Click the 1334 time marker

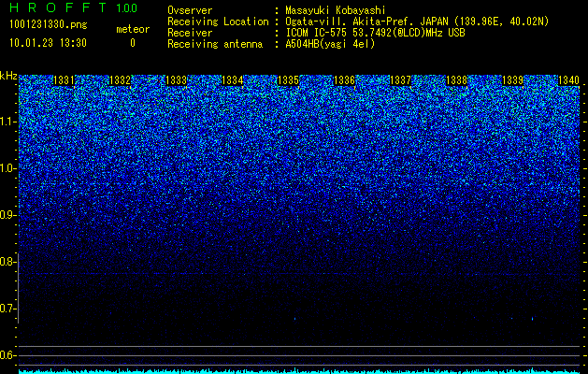[233, 79]
